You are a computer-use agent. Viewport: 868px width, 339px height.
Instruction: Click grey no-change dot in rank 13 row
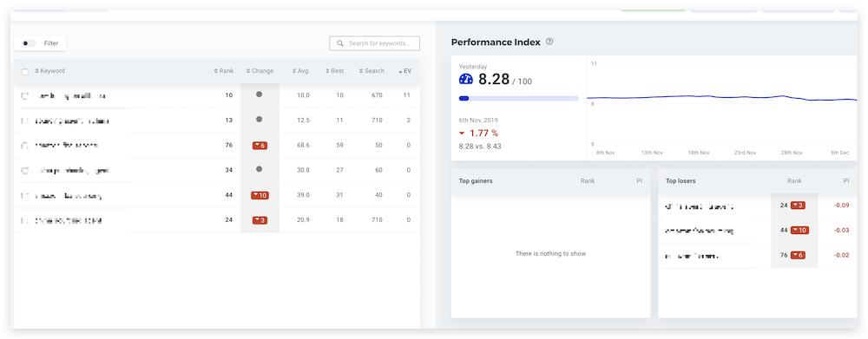pyautogui.click(x=259, y=120)
